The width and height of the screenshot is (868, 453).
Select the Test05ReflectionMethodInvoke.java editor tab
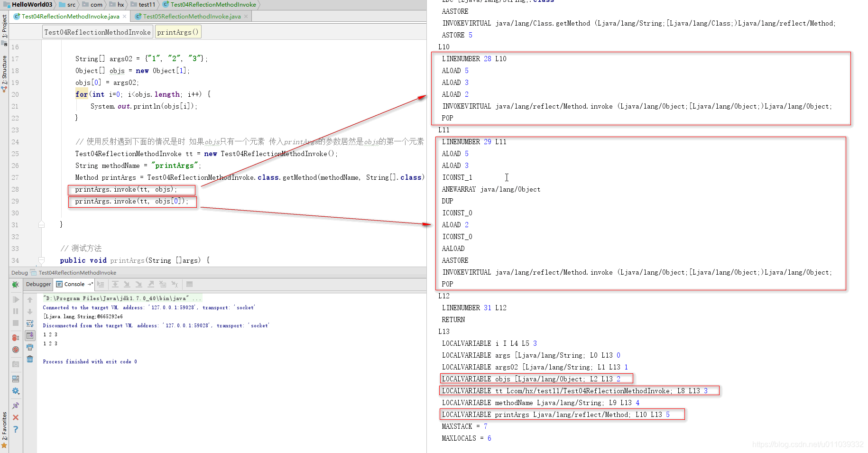coord(192,16)
